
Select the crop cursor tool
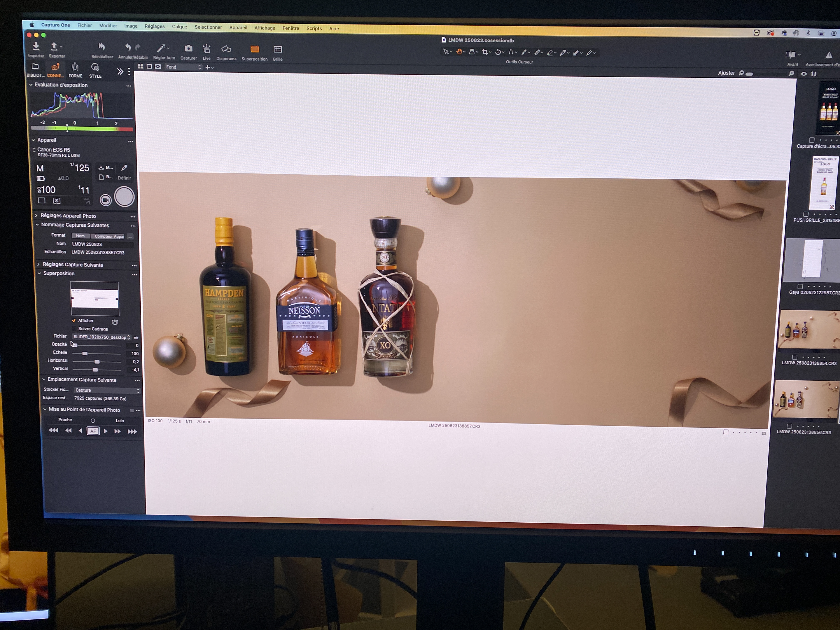point(485,52)
